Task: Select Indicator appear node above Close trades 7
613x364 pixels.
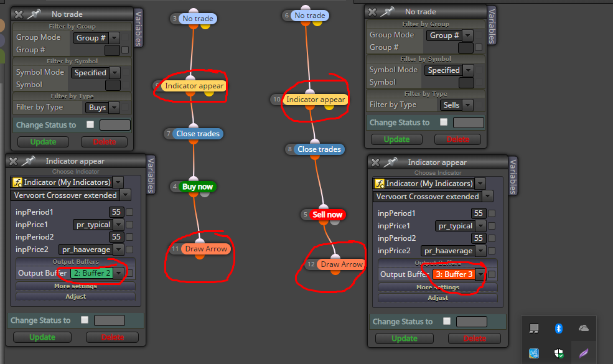Action: [194, 86]
